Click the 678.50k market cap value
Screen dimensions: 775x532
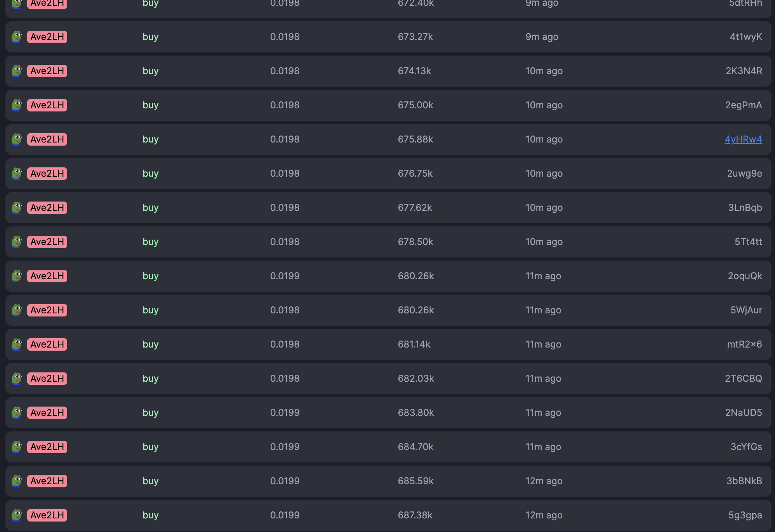tap(415, 242)
